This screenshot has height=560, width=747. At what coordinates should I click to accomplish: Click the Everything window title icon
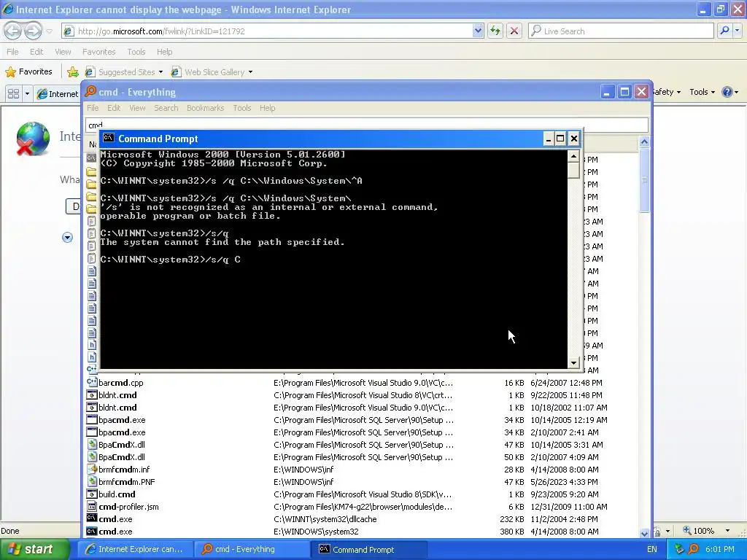click(90, 91)
